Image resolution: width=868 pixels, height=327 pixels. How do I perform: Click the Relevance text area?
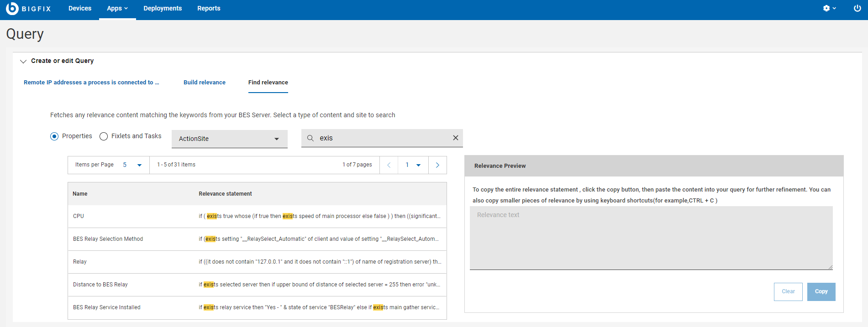651,238
